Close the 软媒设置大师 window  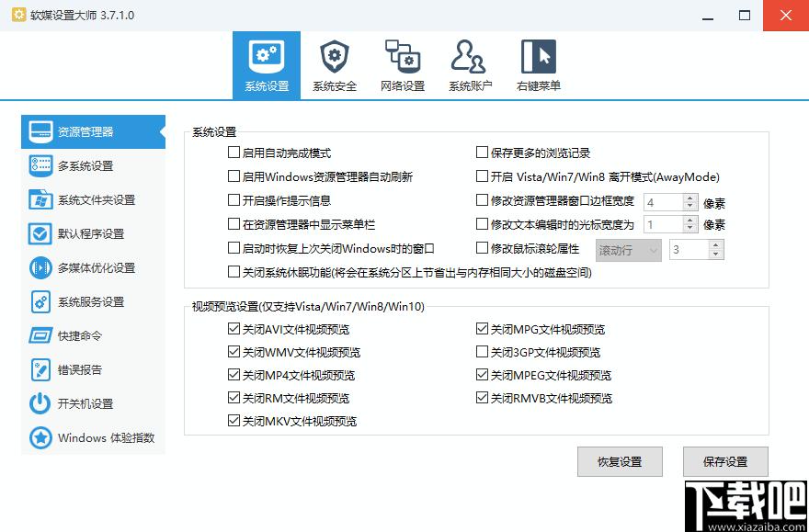pos(786,16)
